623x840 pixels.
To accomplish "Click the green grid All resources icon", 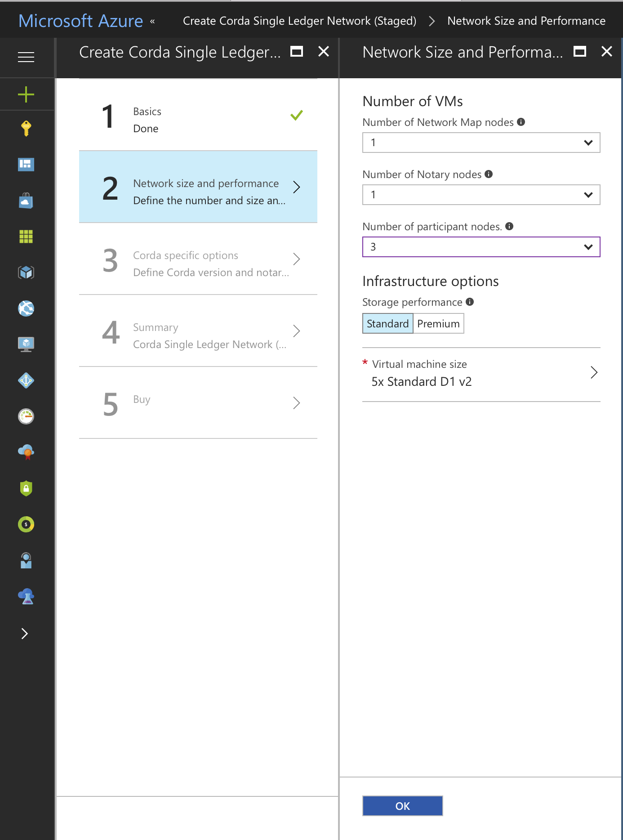I will 26,237.
